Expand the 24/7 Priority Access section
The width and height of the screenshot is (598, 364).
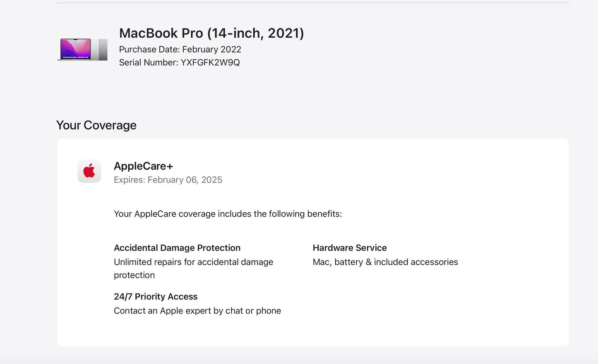pos(156,297)
